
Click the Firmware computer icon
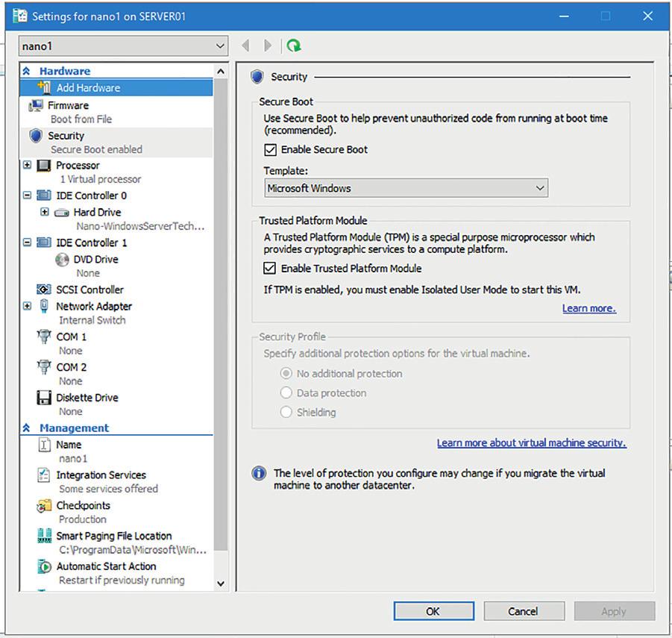pyautogui.click(x=36, y=105)
